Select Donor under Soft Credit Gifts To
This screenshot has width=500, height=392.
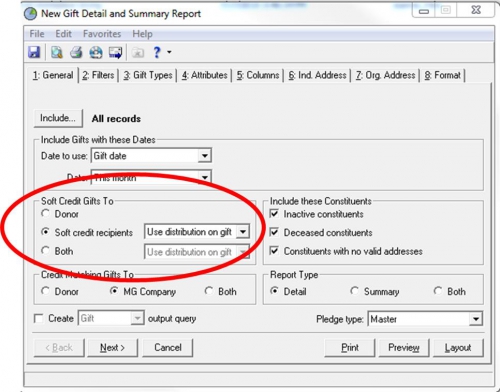pyautogui.click(x=45, y=213)
